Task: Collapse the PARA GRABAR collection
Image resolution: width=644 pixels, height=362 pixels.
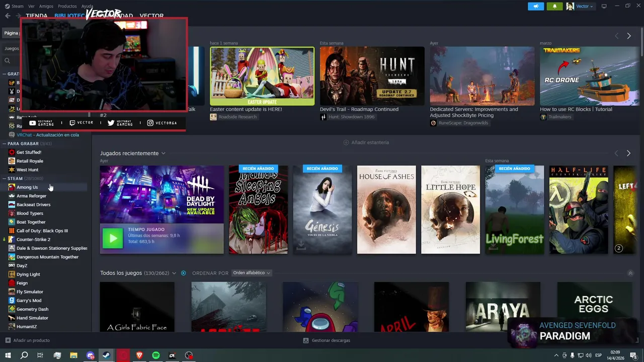Action: click(5, 143)
